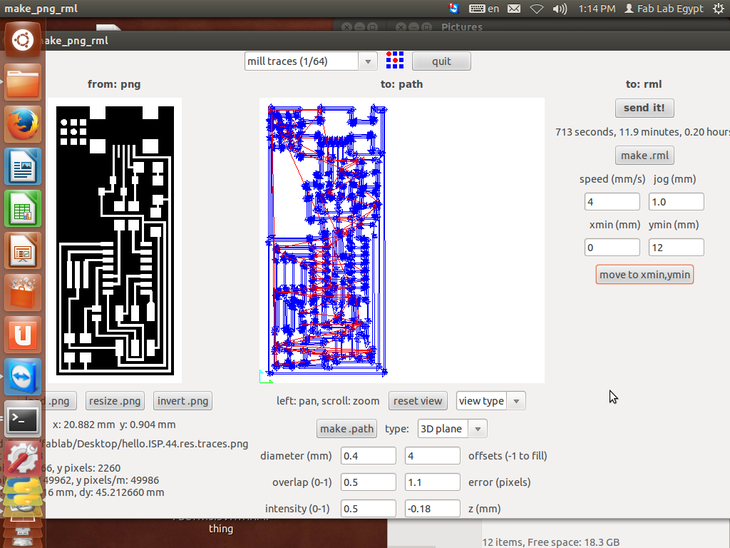Open the Terminal from the launcher
730x548 pixels.
click(x=22, y=419)
